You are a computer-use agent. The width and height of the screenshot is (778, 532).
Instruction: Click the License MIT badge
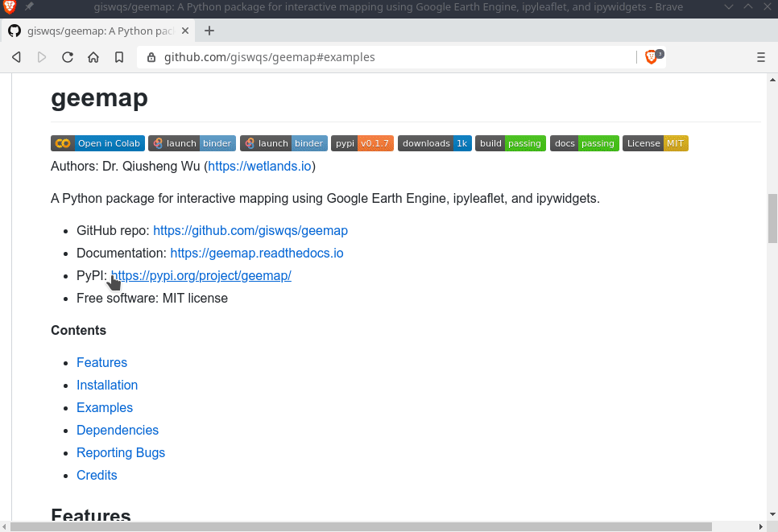(656, 143)
